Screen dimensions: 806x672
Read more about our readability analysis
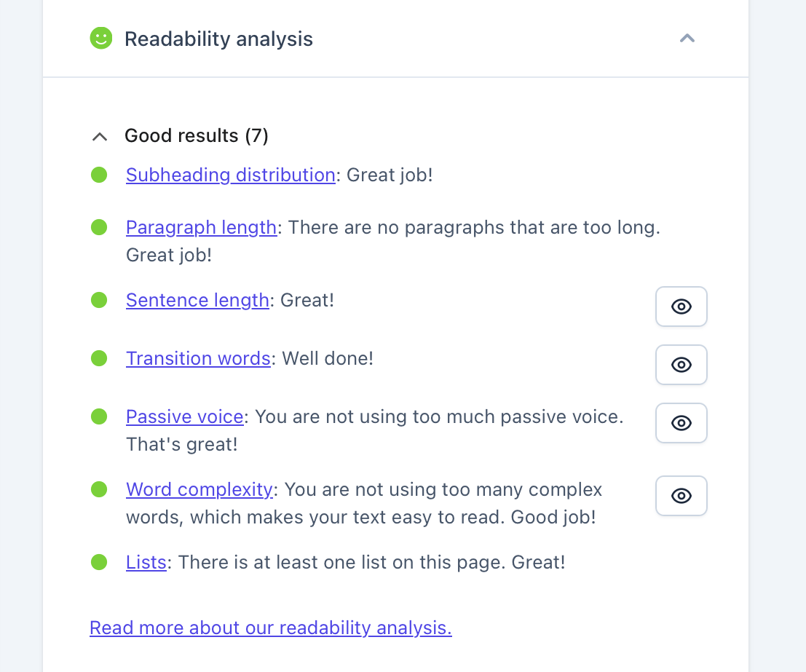click(x=271, y=628)
